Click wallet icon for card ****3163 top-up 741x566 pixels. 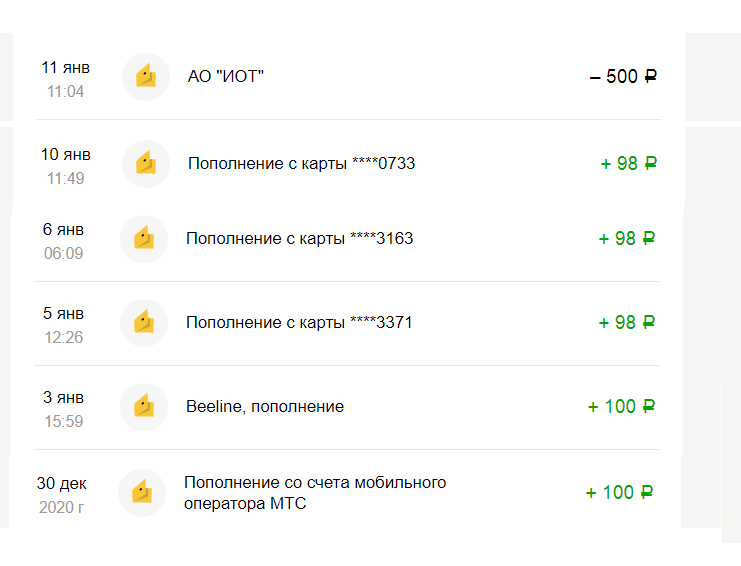[x=144, y=239]
